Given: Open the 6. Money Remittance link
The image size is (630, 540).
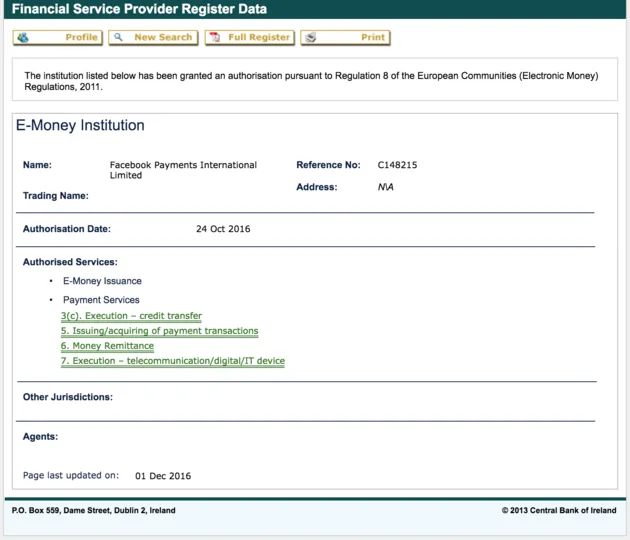Looking at the screenshot, I should pyautogui.click(x=107, y=346).
